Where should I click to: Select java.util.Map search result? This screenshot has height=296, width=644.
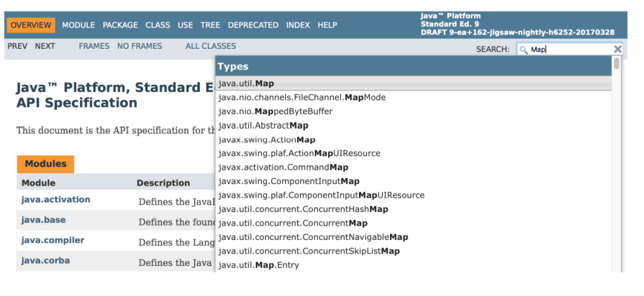point(414,83)
